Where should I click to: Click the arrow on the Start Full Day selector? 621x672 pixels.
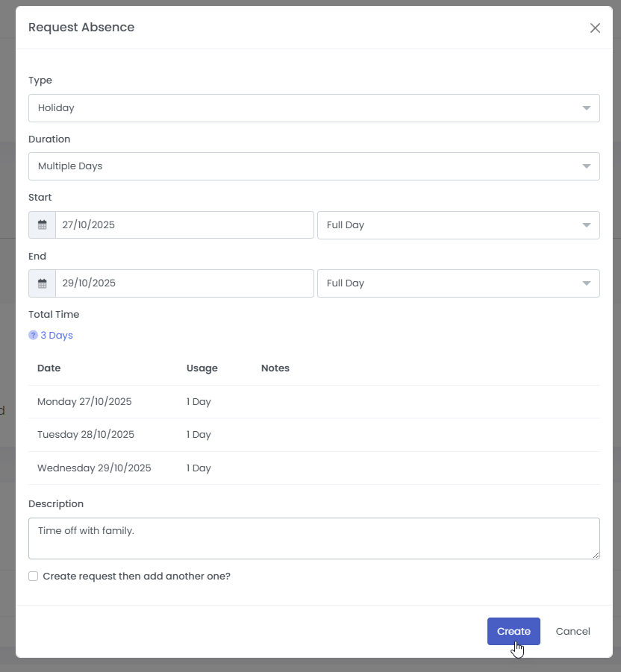click(587, 224)
